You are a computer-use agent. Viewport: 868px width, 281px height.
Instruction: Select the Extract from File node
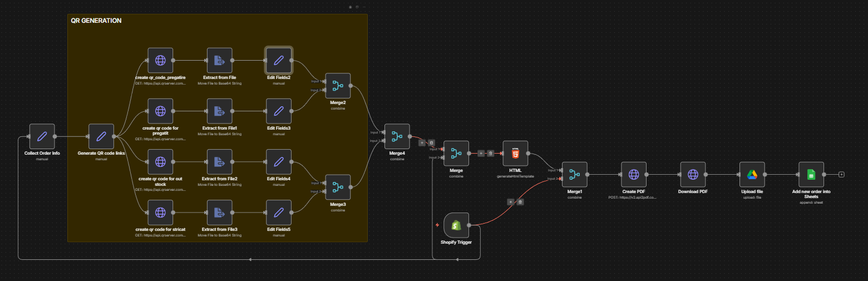pos(219,60)
